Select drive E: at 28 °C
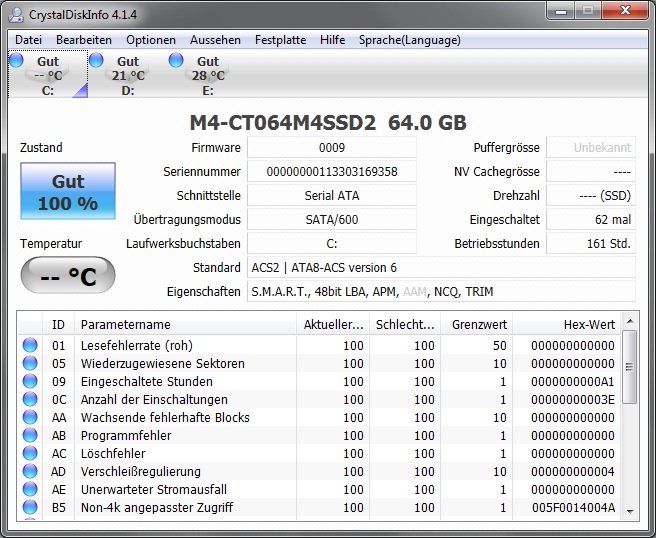This screenshot has width=656, height=538. click(x=208, y=74)
